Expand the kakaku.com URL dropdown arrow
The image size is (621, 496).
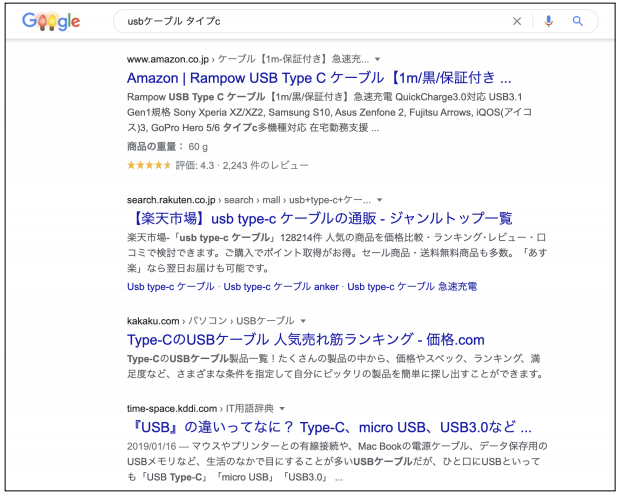coord(303,321)
